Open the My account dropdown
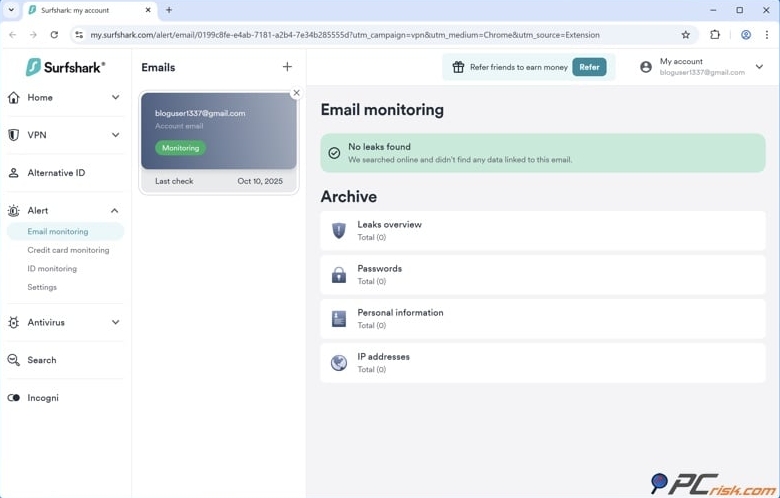 tap(758, 67)
